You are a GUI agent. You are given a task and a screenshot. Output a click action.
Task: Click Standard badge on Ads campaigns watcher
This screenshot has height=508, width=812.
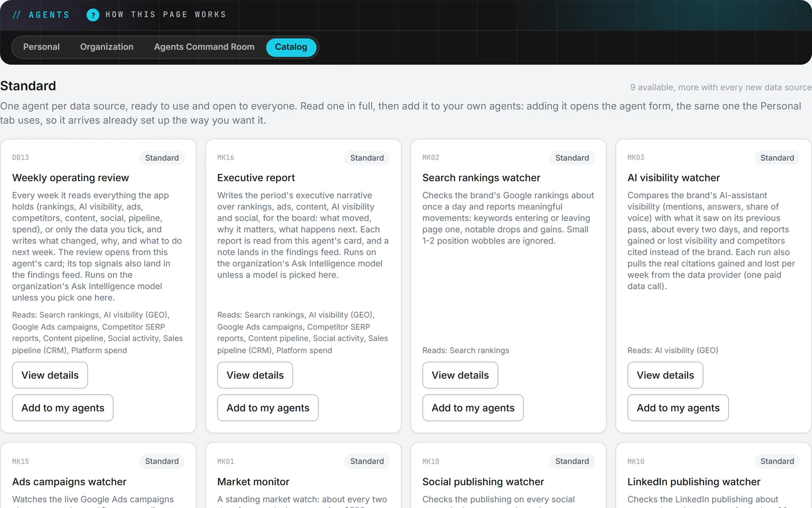coord(162,461)
